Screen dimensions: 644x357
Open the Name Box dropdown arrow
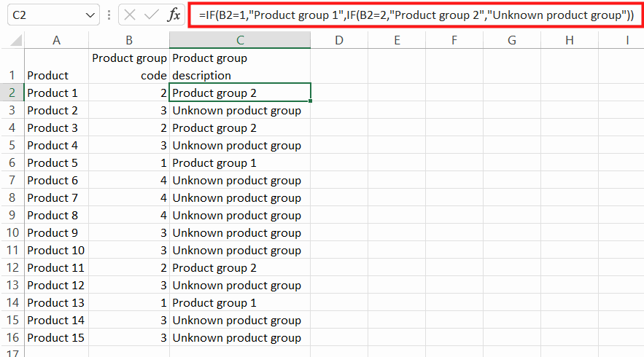[x=90, y=15]
